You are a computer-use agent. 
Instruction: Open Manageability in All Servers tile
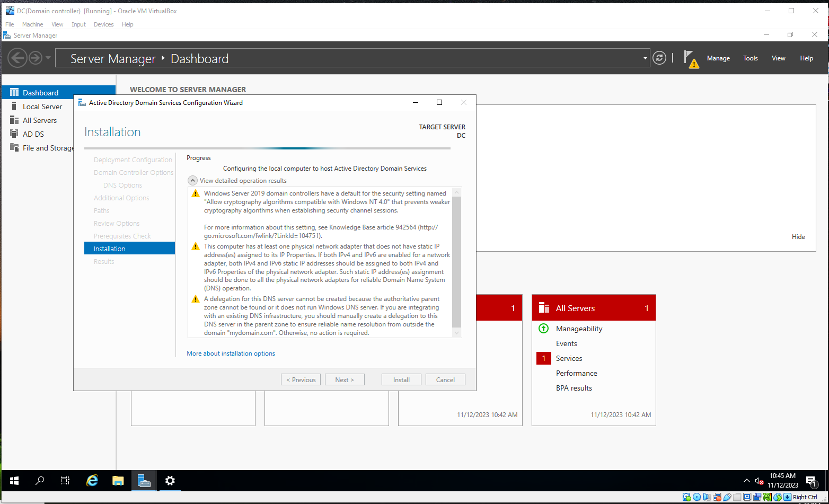[x=579, y=329]
